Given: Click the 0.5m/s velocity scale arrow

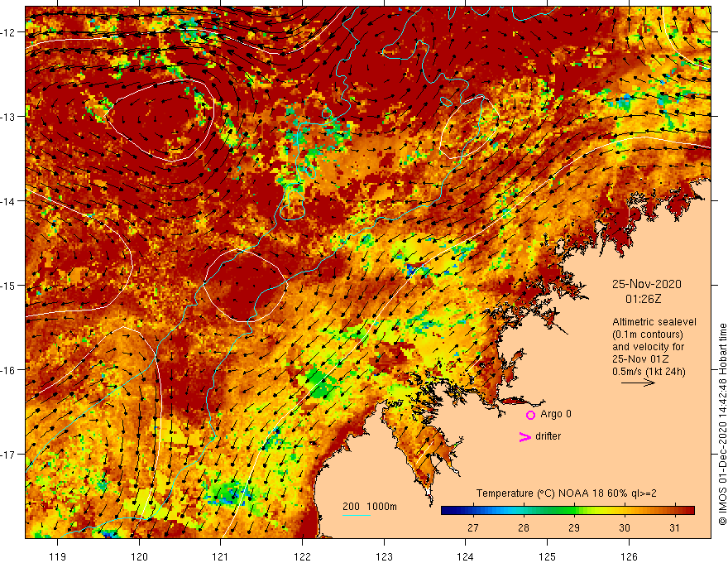Looking at the screenshot, I should [638, 383].
